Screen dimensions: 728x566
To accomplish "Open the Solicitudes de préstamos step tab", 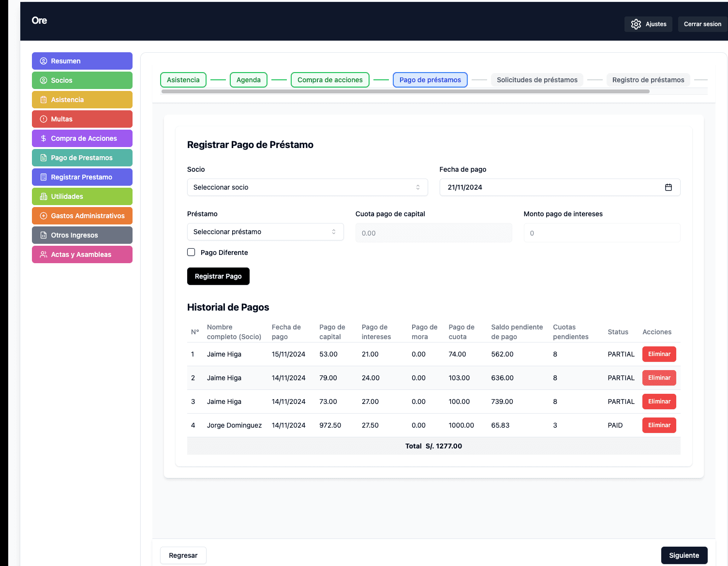I will point(537,80).
